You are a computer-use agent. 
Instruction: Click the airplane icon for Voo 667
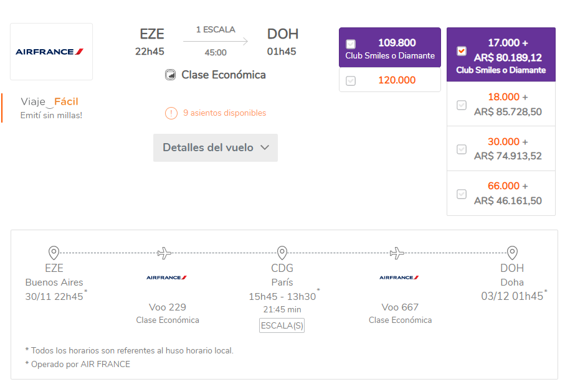[x=397, y=253]
